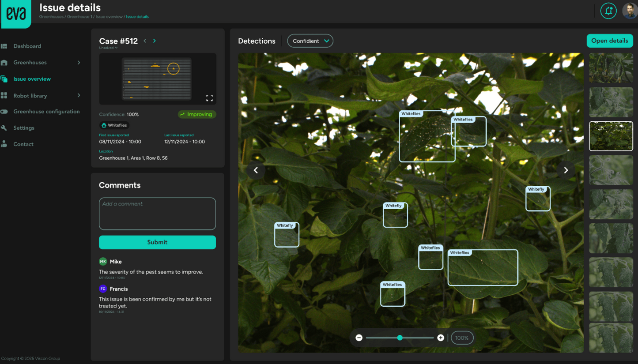
Task: Open the Confidient detections dropdown
Action: pyautogui.click(x=310, y=41)
